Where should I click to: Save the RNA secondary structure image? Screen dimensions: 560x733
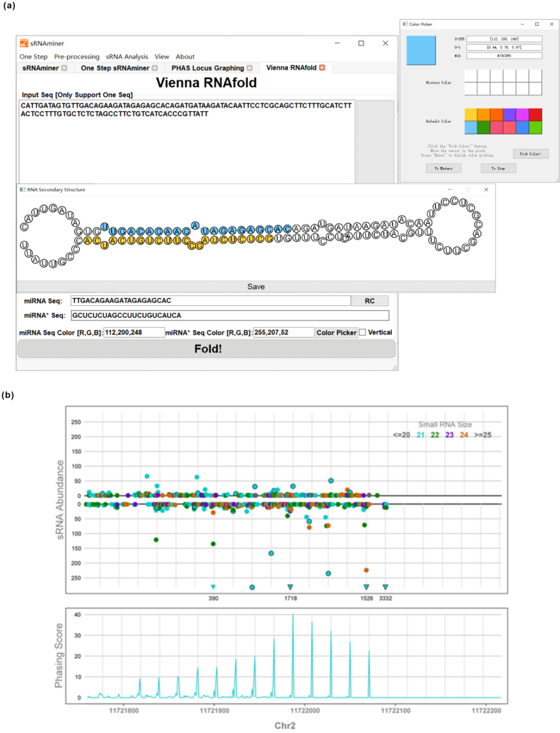pyautogui.click(x=256, y=287)
